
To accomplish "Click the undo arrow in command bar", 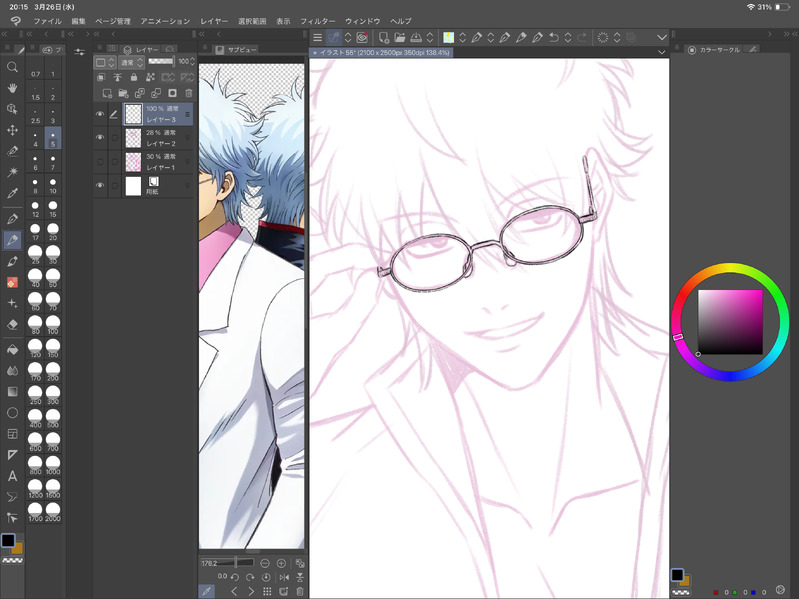I will (x=554, y=37).
